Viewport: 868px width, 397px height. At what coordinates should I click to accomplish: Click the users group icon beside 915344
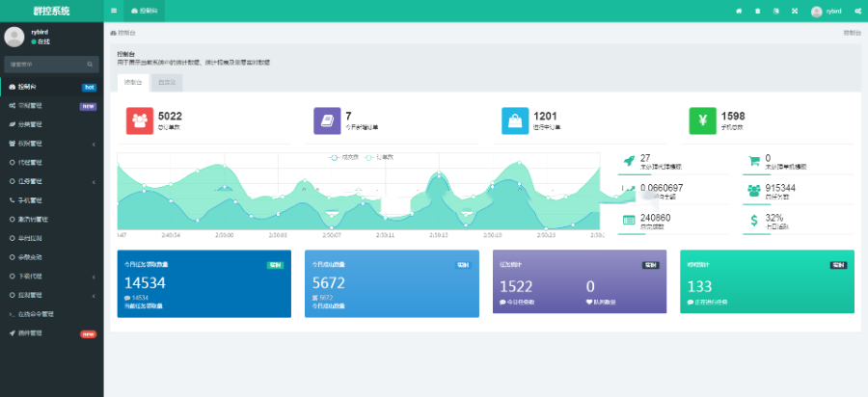(754, 191)
